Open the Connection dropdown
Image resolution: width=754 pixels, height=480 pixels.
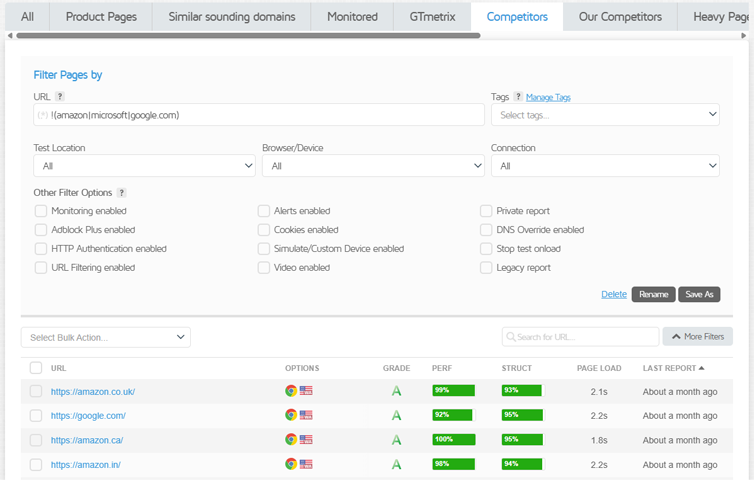coord(604,166)
